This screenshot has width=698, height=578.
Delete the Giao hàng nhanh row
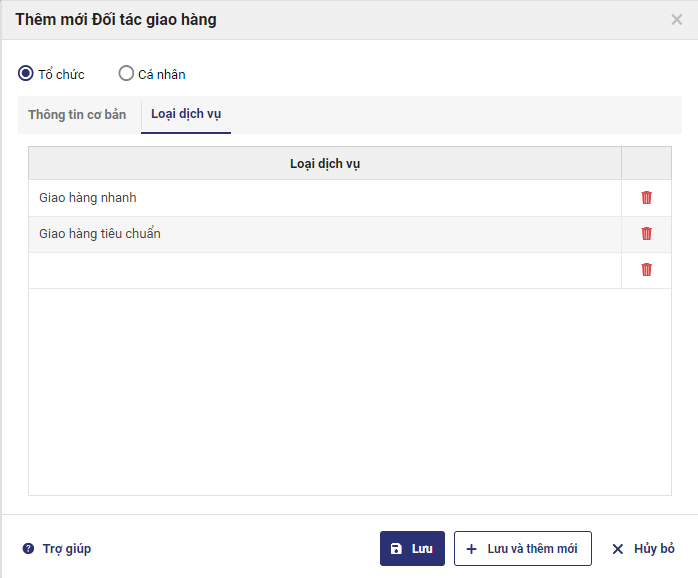tap(646, 198)
